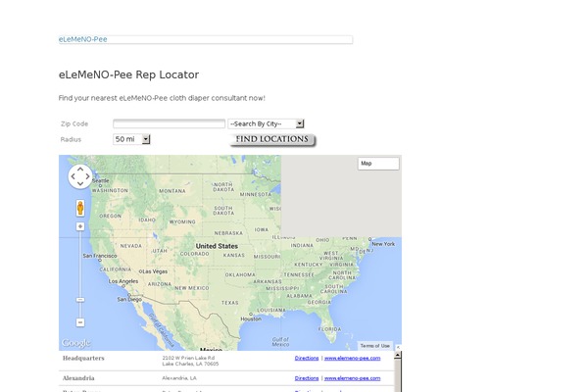Viewport: 588px width, 392px height.
Task: Click the United States label on the map
Action: (x=217, y=246)
